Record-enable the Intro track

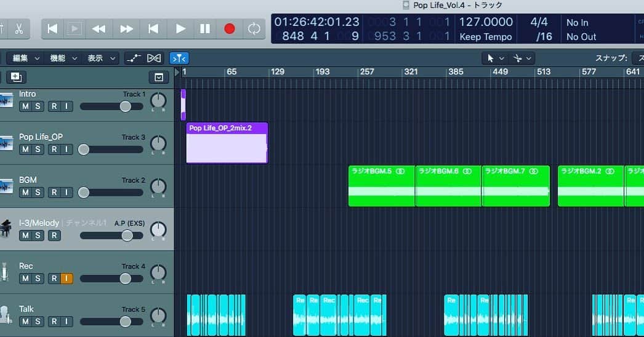click(54, 107)
